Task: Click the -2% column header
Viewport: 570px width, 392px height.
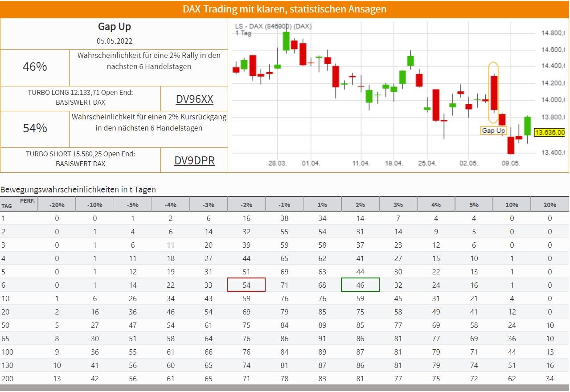Action: click(x=246, y=205)
